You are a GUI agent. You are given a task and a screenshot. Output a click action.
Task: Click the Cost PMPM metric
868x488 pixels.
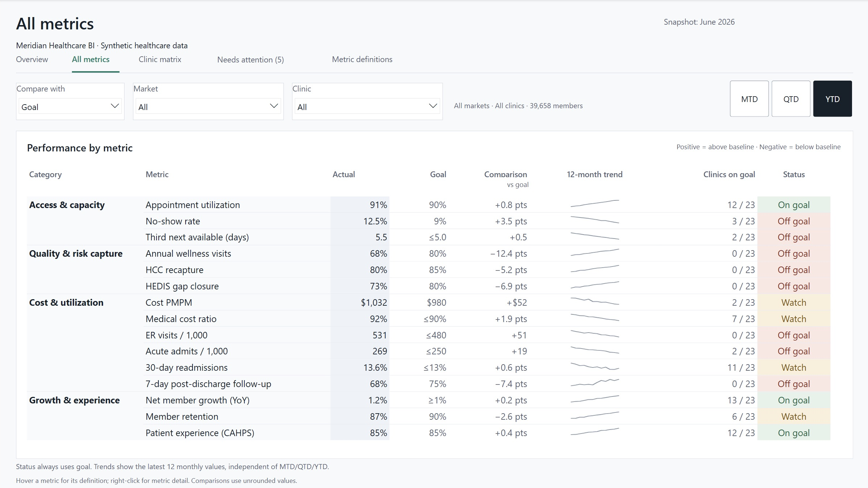(169, 302)
